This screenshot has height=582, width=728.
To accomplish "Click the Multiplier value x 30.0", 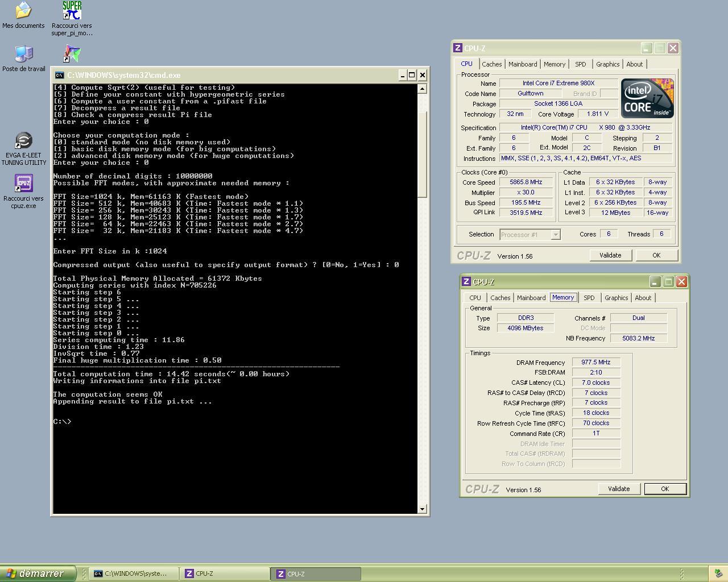I will (526, 192).
